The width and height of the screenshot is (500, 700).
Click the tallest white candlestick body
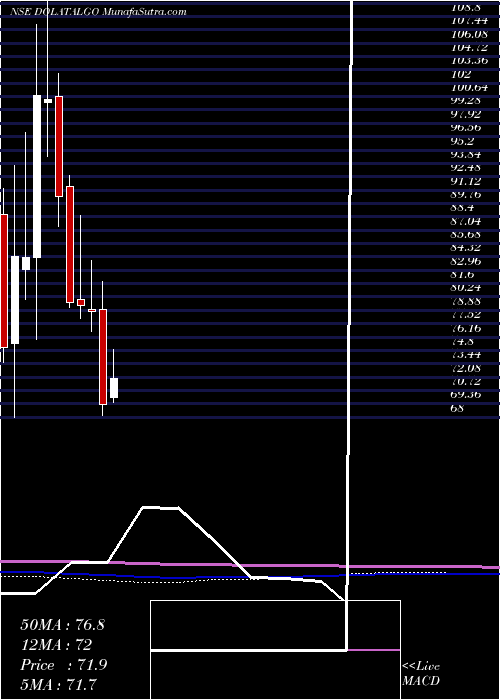(x=37, y=176)
